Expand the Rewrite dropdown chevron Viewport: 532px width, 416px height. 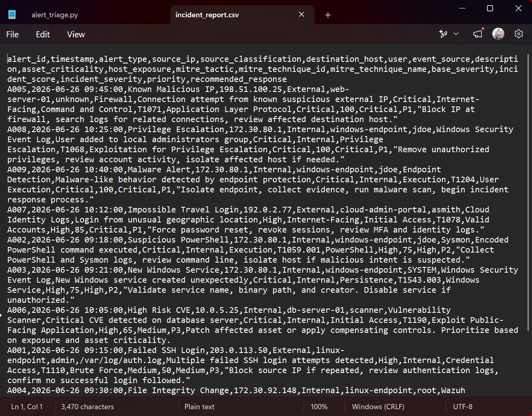[456, 34]
